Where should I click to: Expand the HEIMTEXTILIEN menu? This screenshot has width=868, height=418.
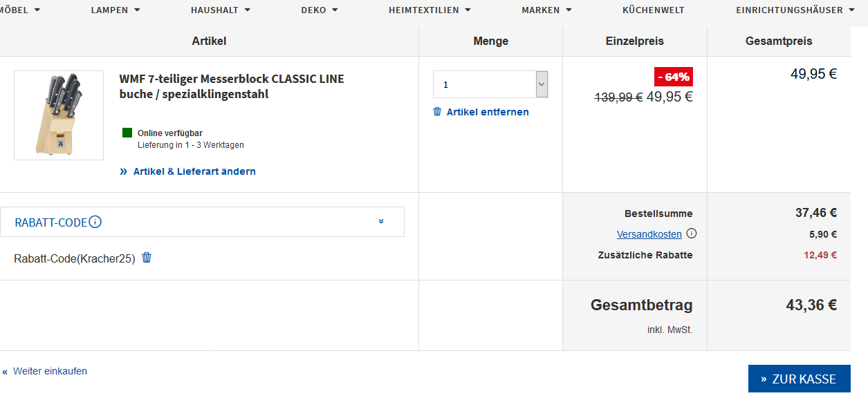click(430, 10)
